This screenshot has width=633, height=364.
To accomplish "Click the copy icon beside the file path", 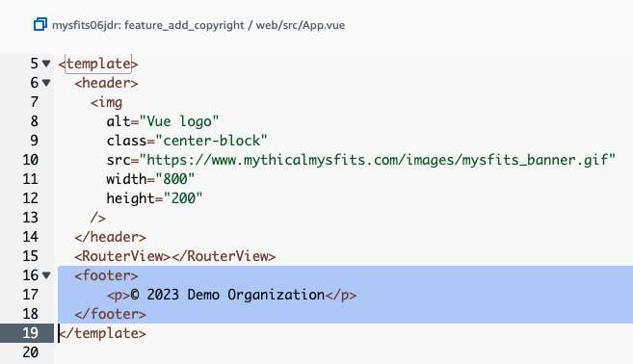I will pos(40,25).
